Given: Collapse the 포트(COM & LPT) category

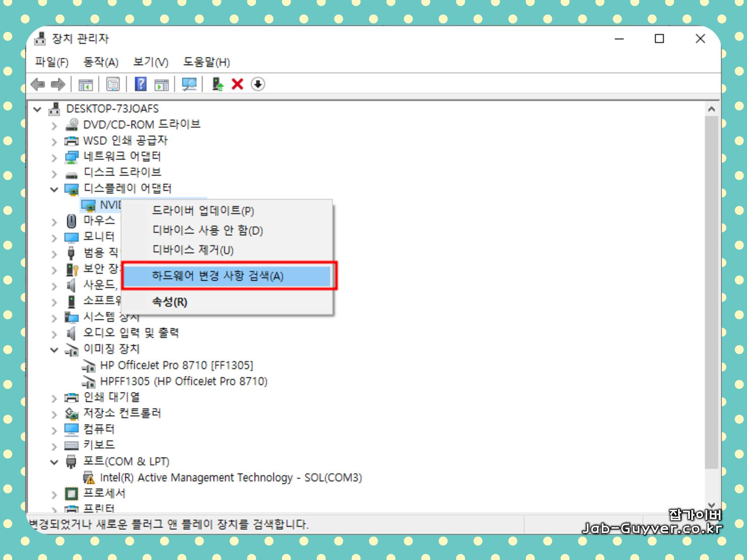Looking at the screenshot, I should pos(54,461).
